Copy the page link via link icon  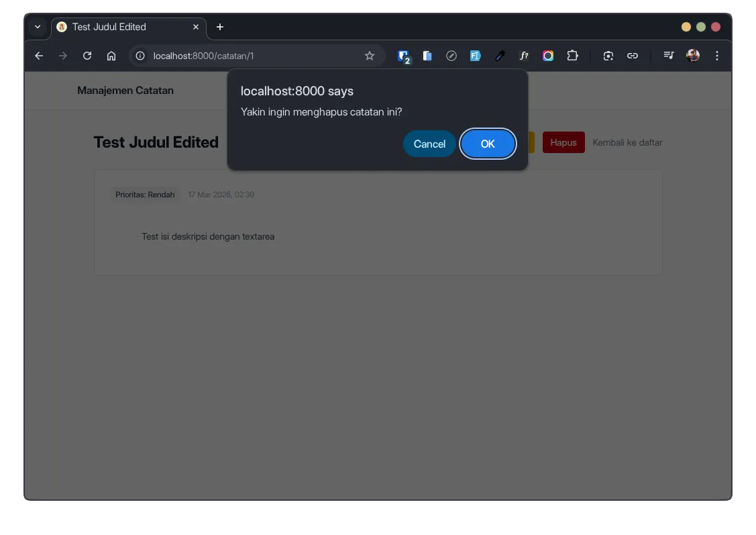click(632, 56)
